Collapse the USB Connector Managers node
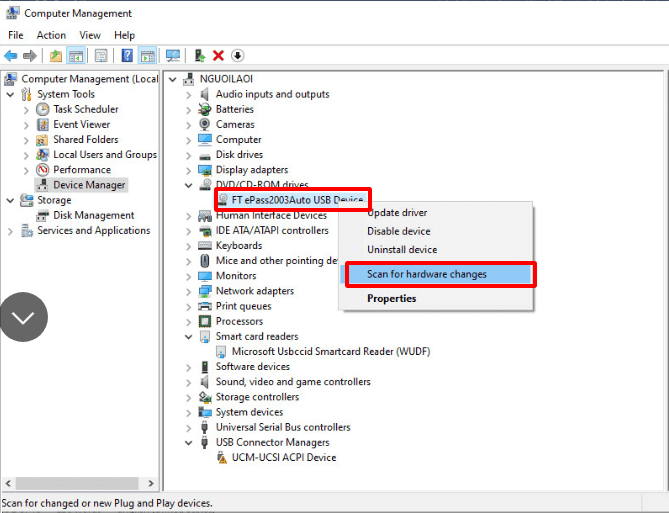 189,443
